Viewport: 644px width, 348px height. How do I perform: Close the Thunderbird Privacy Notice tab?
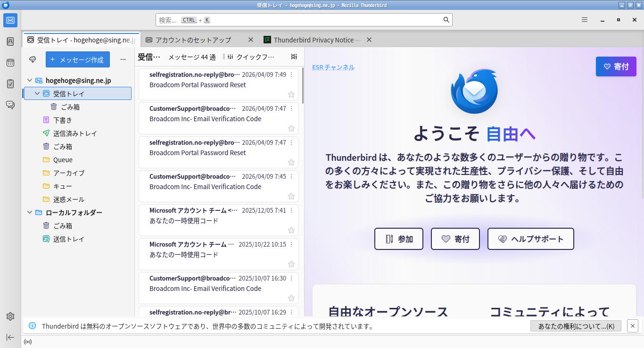(x=369, y=40)
